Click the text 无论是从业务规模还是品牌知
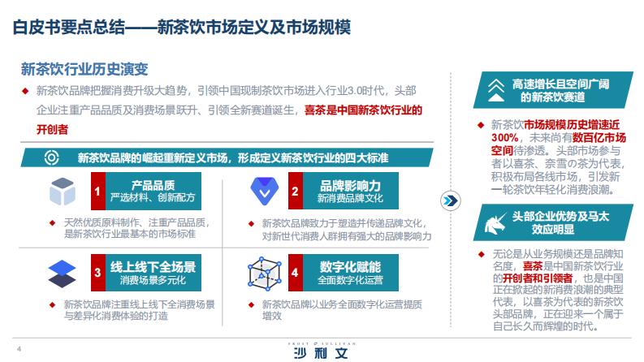644x362 pixels. pos(558,254)
